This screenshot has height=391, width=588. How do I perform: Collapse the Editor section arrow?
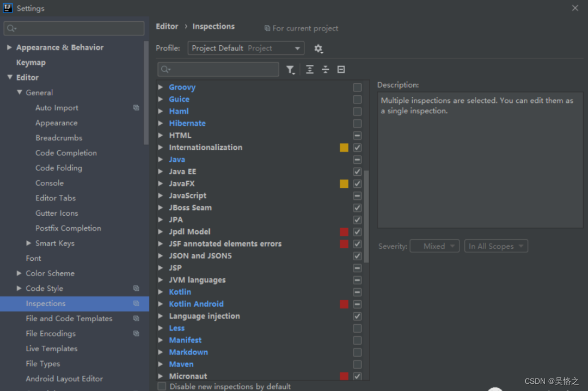pos(10,77)
